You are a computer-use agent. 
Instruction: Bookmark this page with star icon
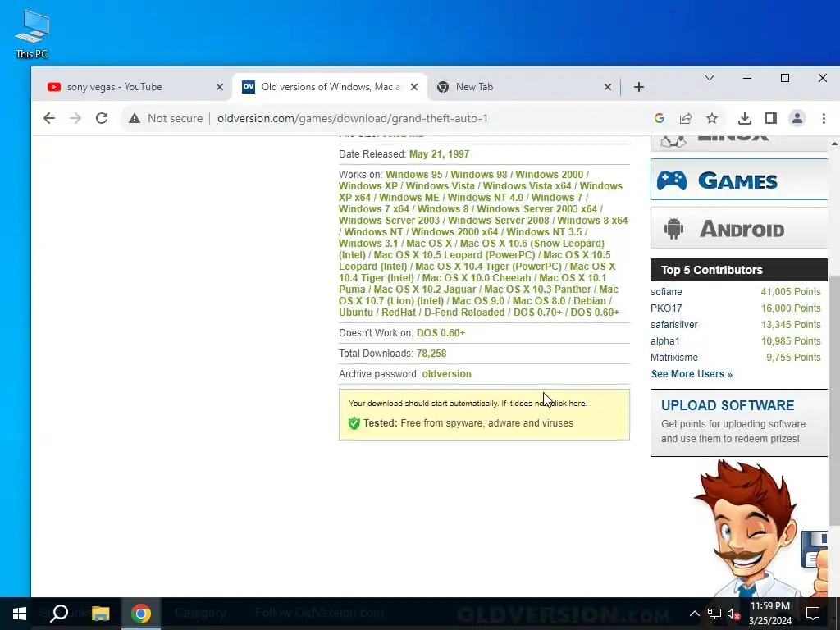(712, 118)
